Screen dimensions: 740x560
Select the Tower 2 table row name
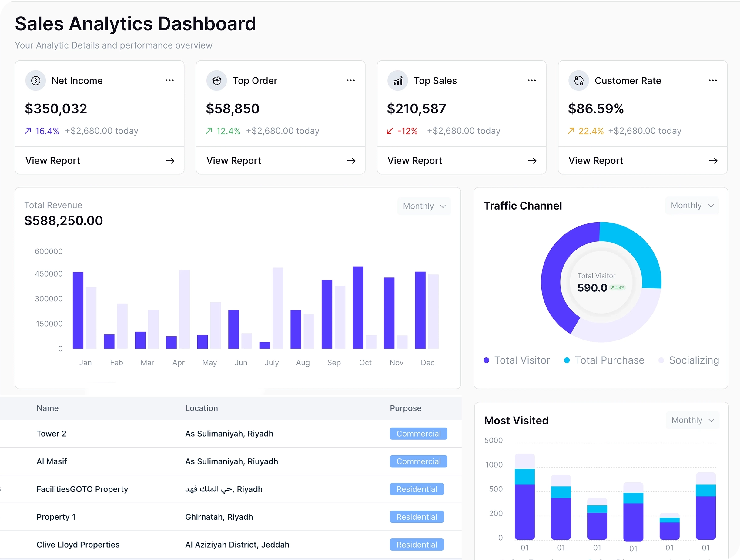[52, 434]
